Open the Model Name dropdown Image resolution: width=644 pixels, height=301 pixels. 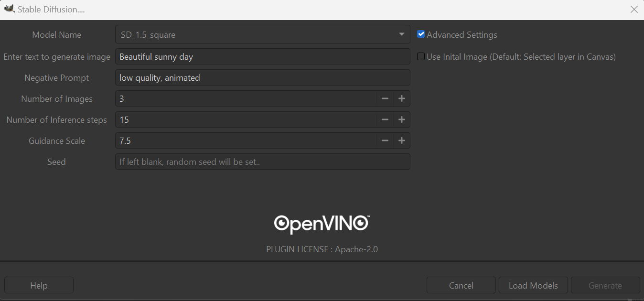pyautogui.click(x=263, y=35)
